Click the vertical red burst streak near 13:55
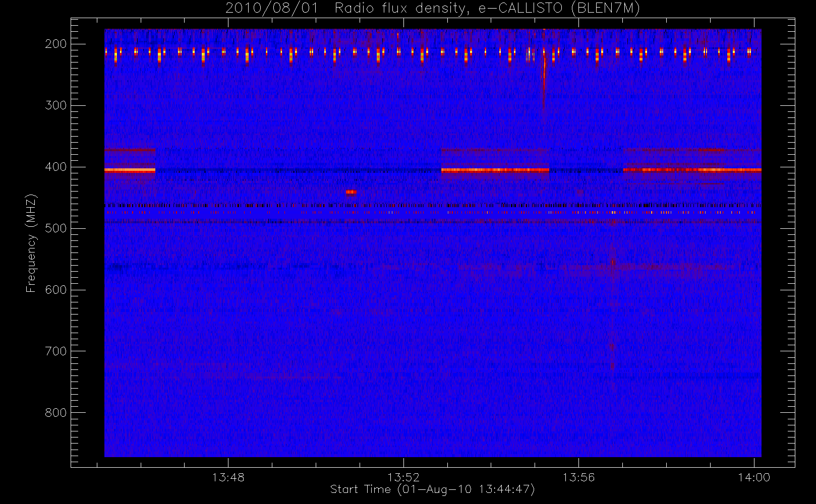The width and height of the screenshot is (816, 504). point(544,81)
